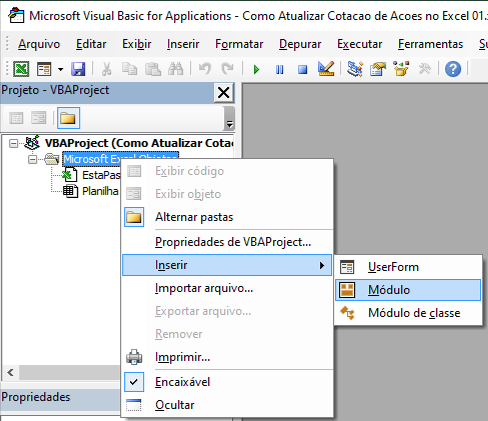Image resolution: width=488 pixels, height=421 pixels.
Task: Open the Formatar menu
Action: (x=239, y=44)
